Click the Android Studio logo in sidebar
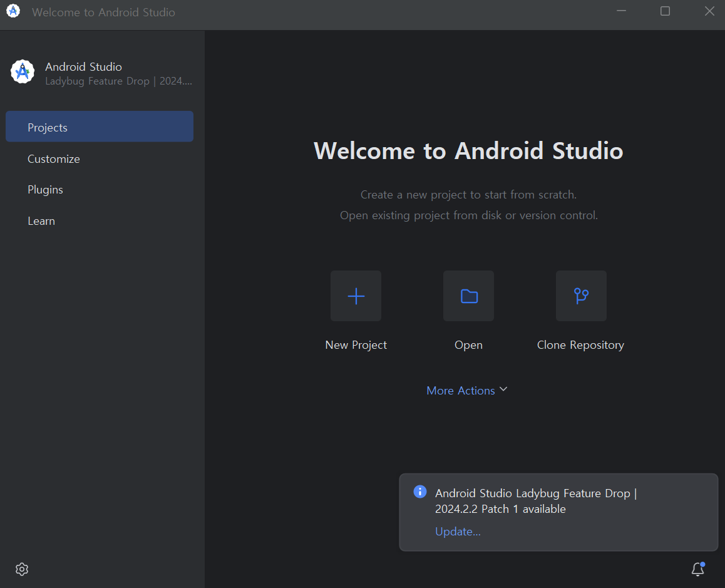This screenshot has height=588, width=725. (22, 72)
